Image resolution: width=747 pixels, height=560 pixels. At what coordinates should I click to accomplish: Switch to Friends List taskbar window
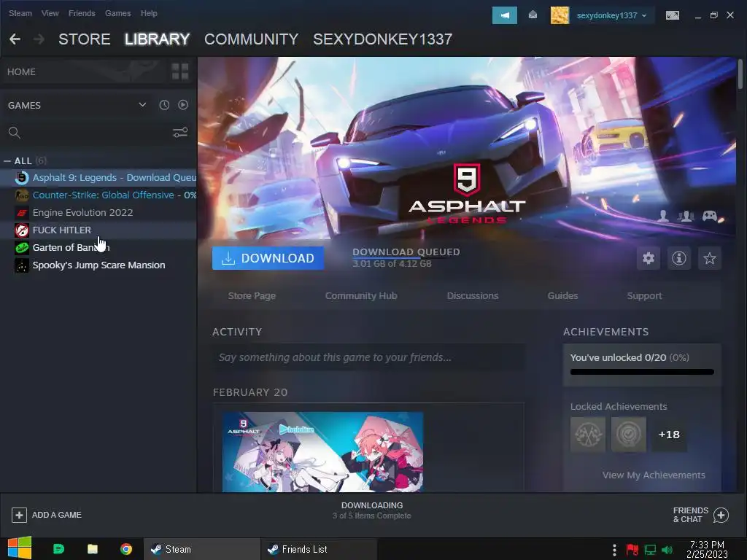pyautogui.click(x=318, y=549)
